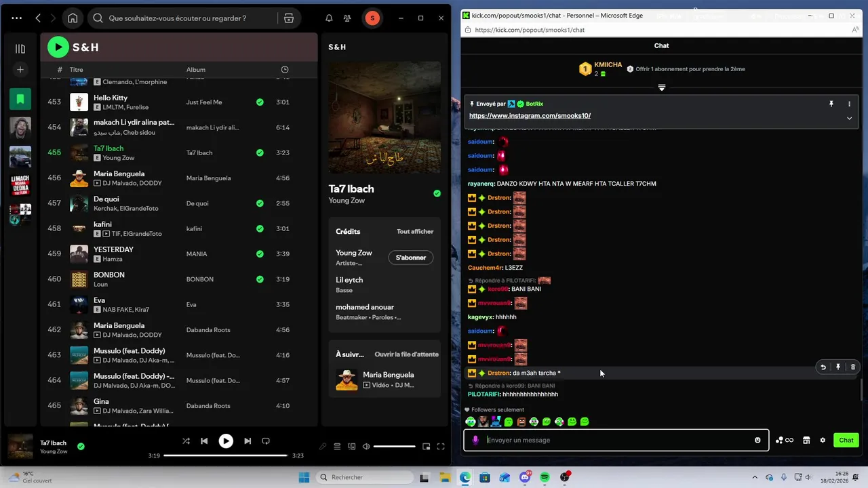The height and width of the screenshot is (488, 868).
Task: Open Spotify friend activity
Action: 347,18
